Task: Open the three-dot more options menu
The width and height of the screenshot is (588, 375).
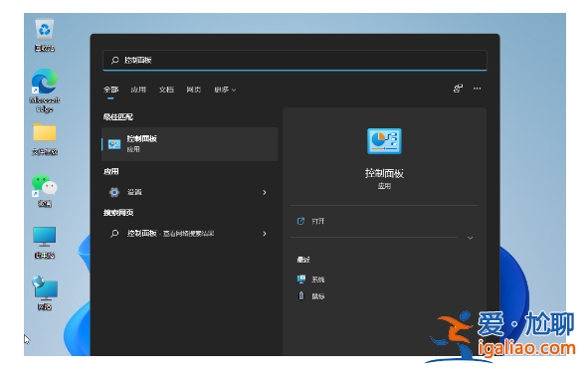Action: point(477,89)
